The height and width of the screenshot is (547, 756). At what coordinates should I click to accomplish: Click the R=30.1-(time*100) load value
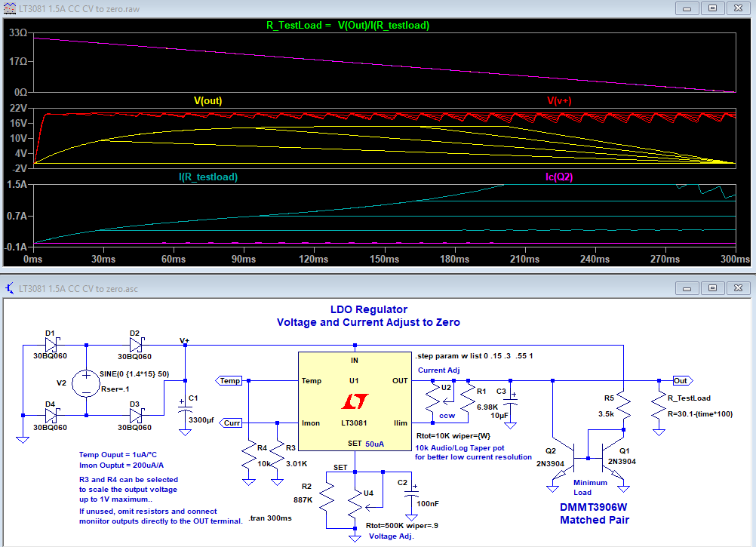click(700, 414)
